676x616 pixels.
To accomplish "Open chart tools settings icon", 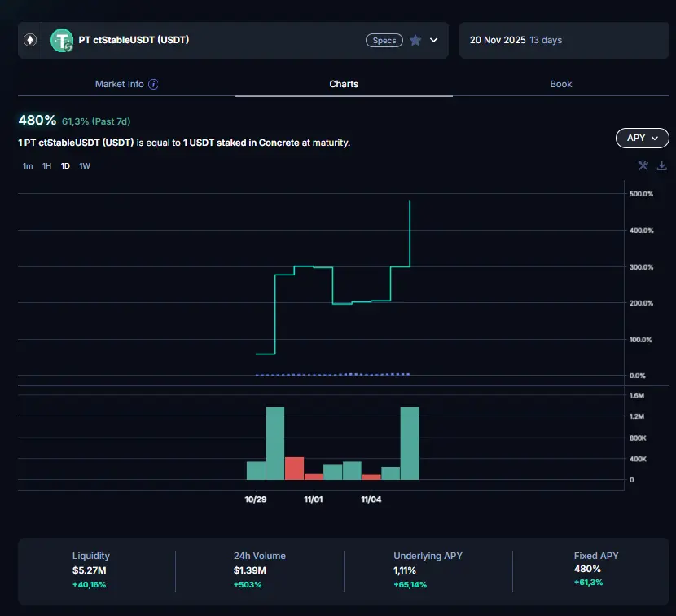I will pos(643,165).
